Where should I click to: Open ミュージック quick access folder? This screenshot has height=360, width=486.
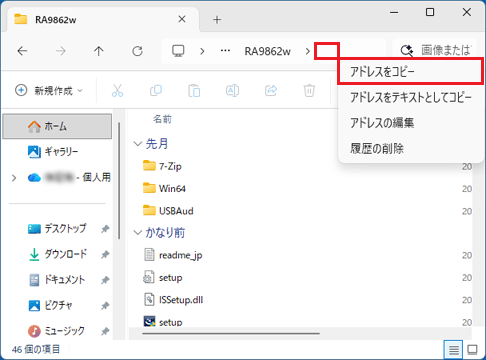[x=56, y=331]
